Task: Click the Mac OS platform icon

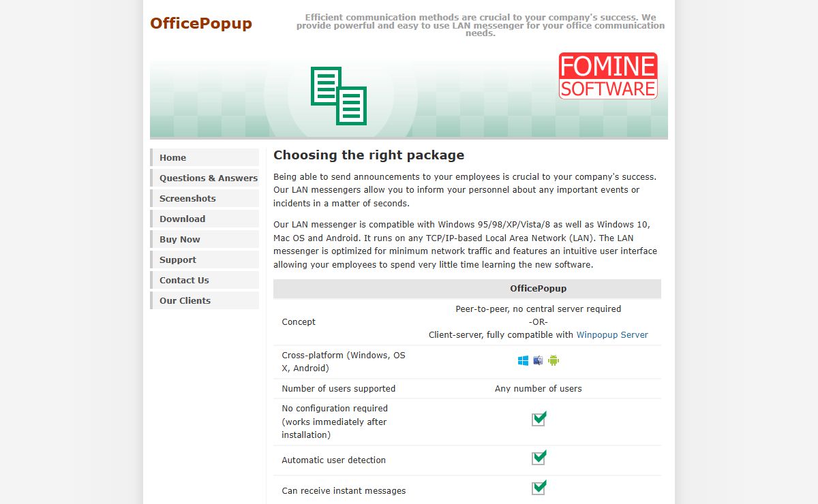Action: pyautogui.click(x=538, y=361)
